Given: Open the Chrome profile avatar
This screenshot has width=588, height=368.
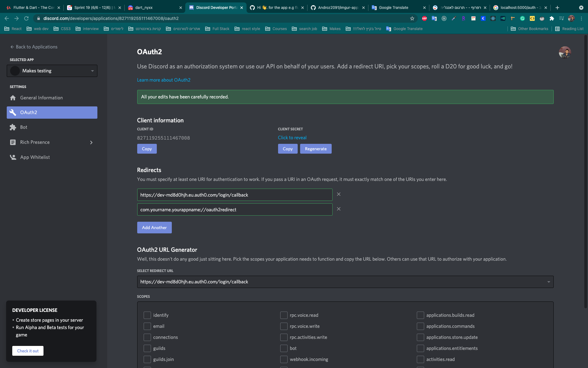Looking at the screenshot, I should (571, 18).
